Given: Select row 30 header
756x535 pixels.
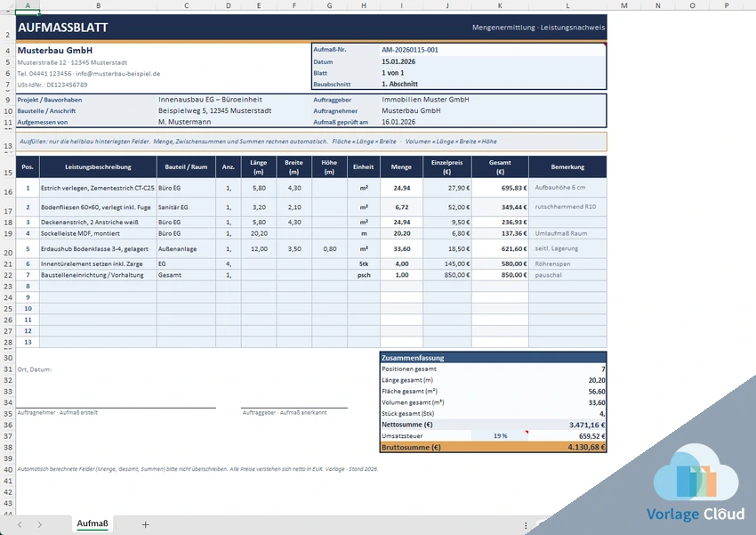Looking at the screenshot, I should pos(8,358).
